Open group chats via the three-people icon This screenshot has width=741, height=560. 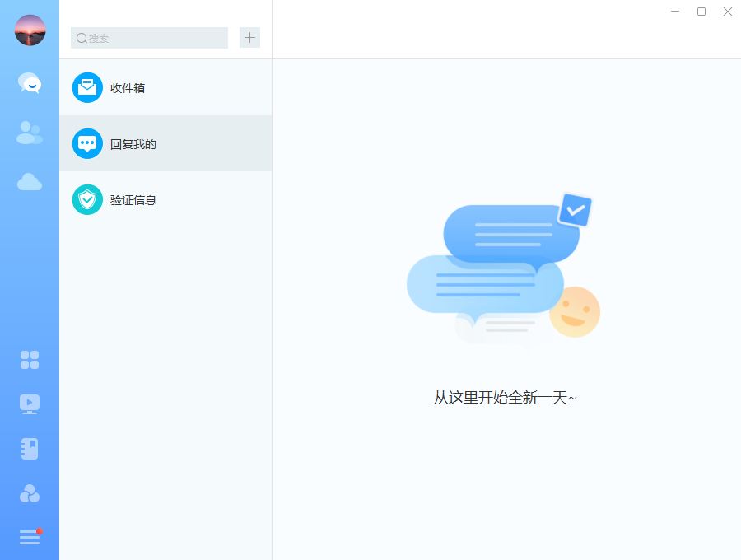29,492
